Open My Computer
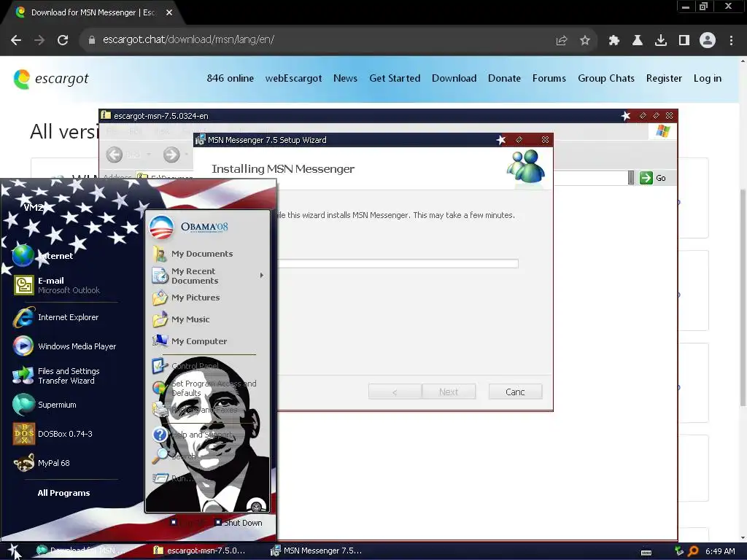The height and width of the screenshot is (560, 747). (x=189, y=341)
